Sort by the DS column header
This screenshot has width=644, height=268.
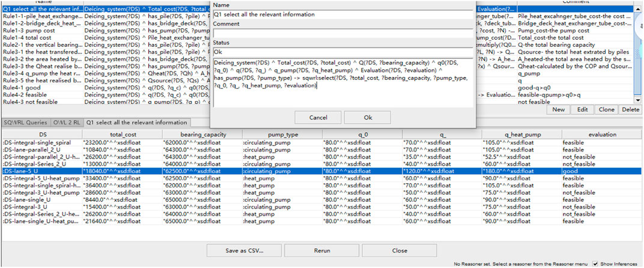coord(42,135)
